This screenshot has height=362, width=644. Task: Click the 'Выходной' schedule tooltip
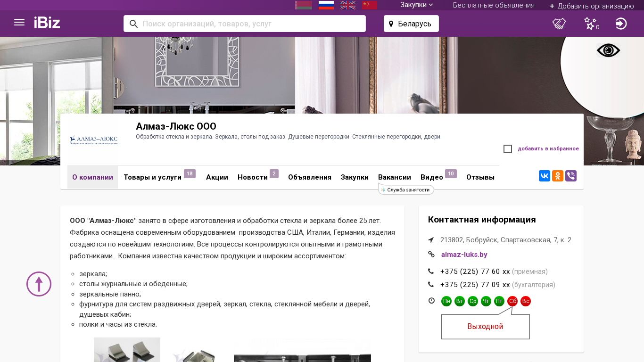click(485, 327)
